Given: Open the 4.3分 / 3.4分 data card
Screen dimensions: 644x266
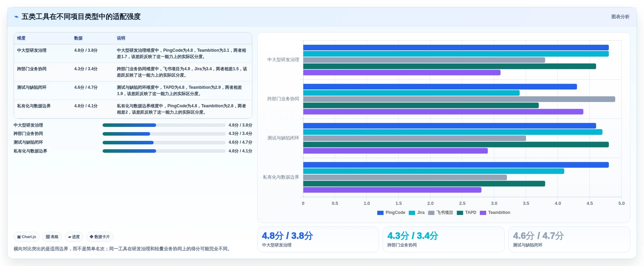Looking at the screenshot, I should pyautogui.click(x=443, y=239).
